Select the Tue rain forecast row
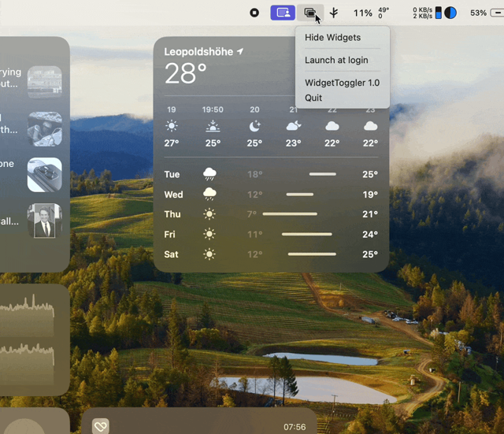Image resolution: width=504 pixels, height=434 pixels. (x=271, y=174)
